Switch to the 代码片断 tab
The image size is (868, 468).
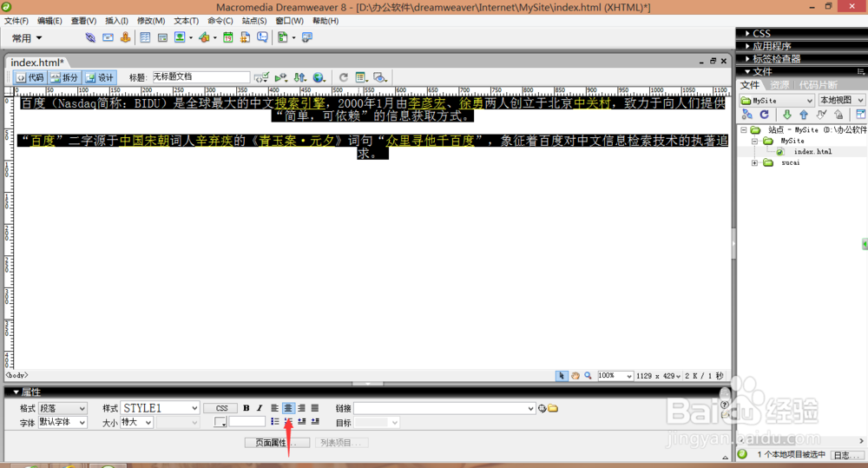click(x=818, y=85)
